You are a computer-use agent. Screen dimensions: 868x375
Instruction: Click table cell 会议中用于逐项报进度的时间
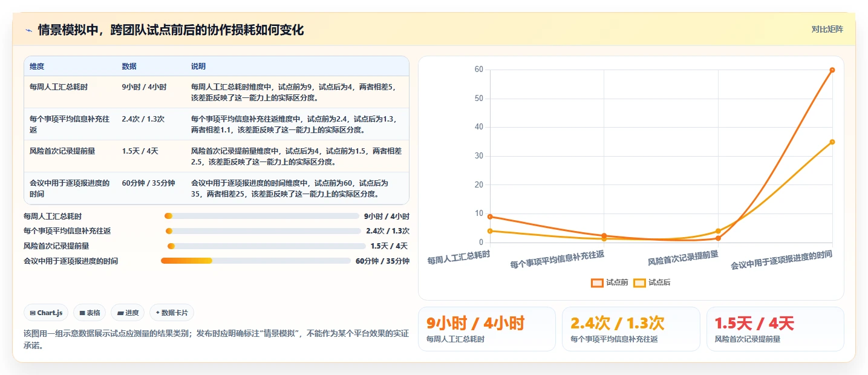tap(70, 188)
